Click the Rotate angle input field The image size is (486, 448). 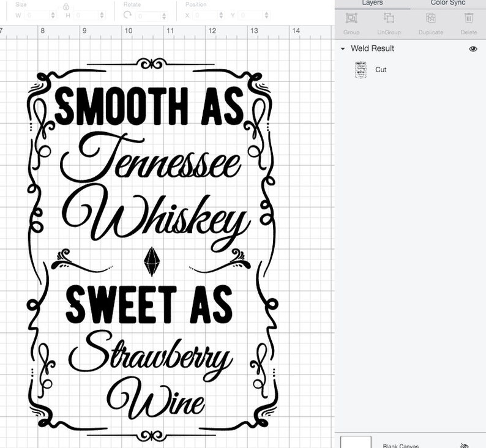[149, 15]
